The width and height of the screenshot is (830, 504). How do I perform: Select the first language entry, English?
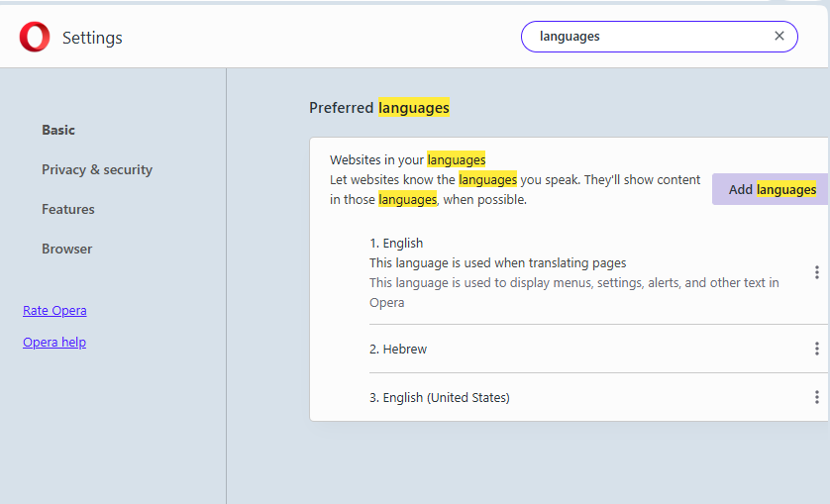[396, 243]
